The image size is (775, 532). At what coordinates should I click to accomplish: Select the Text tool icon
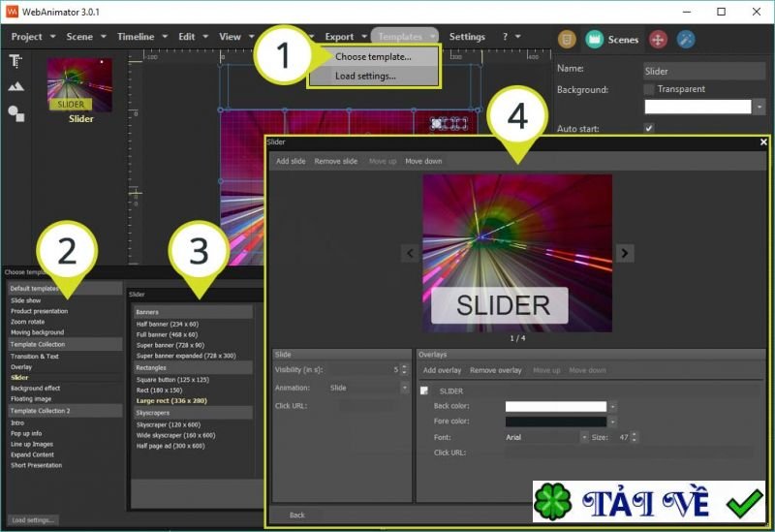(x=15, y=61)
